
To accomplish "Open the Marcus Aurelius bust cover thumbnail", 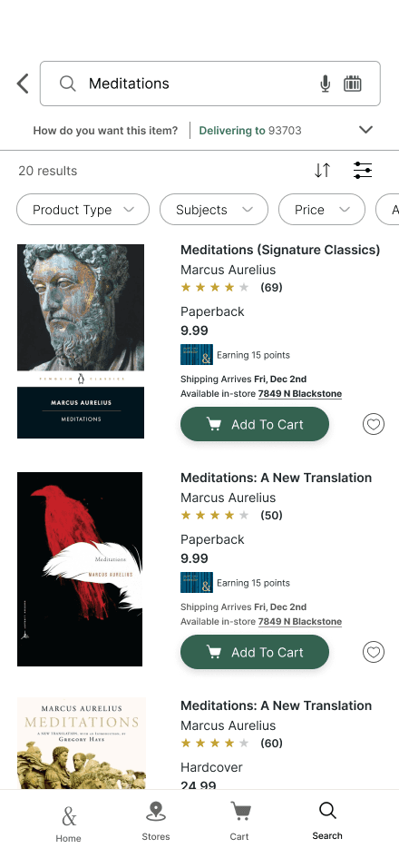I will pyautogui.click(x=81, y=341).
